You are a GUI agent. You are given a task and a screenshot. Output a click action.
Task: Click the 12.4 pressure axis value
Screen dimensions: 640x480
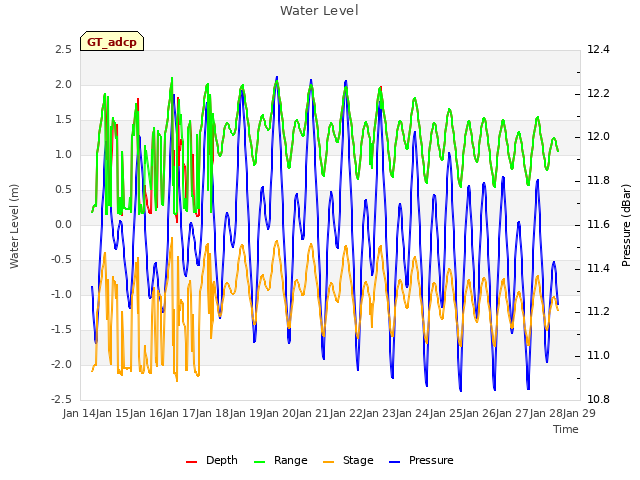coord(598,49)
